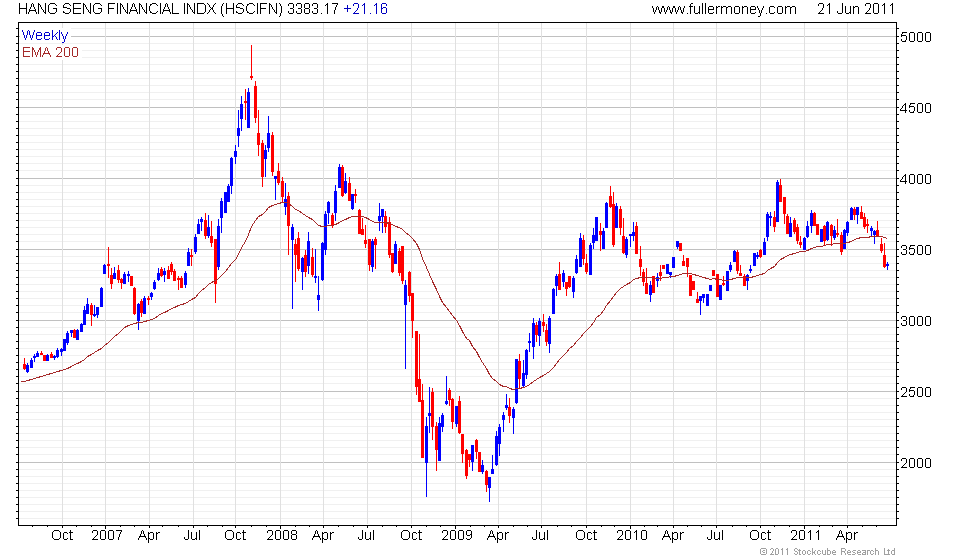Image resolution: width=980 pixels, height=560 pixels.
Task: Click the Oct label just before 2007
Action: [62, 536]
